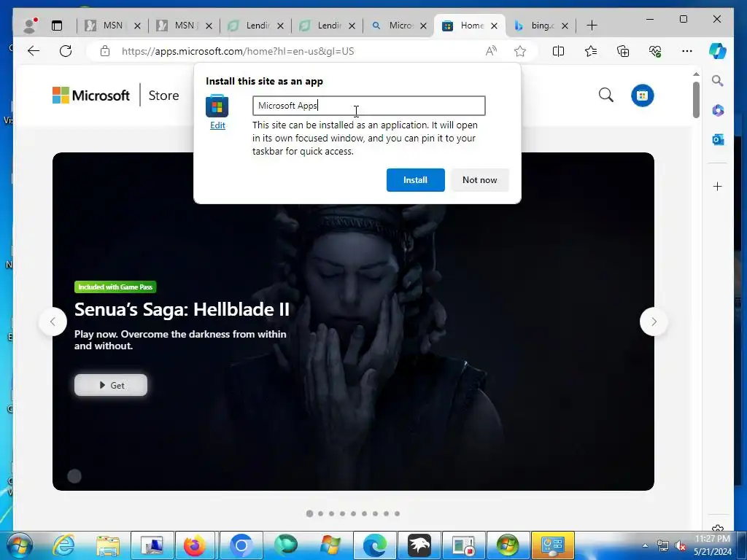Click the Store page search magnifier
This screenshot has width=747, height=560.
(605, 96)
